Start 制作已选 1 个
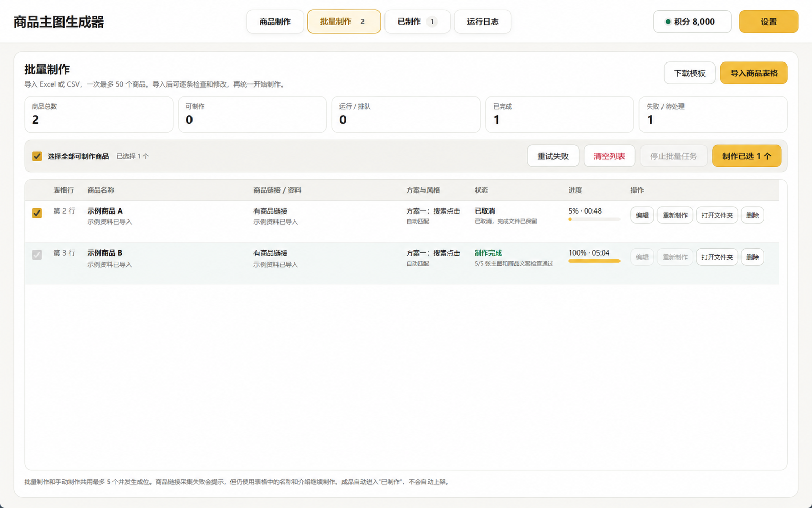 coord(746,156)
